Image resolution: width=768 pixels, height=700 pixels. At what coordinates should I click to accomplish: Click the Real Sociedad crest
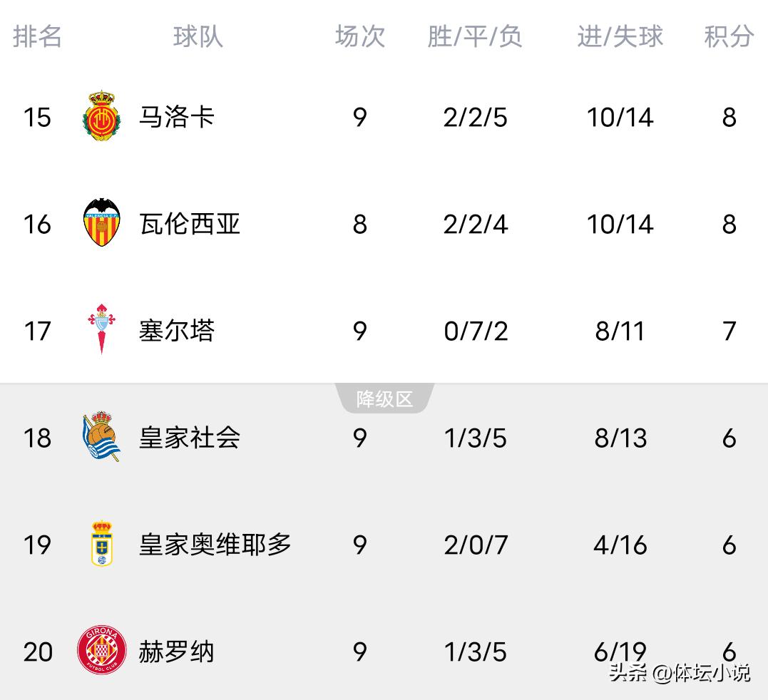pyautogui.click(x=101, y=436)
